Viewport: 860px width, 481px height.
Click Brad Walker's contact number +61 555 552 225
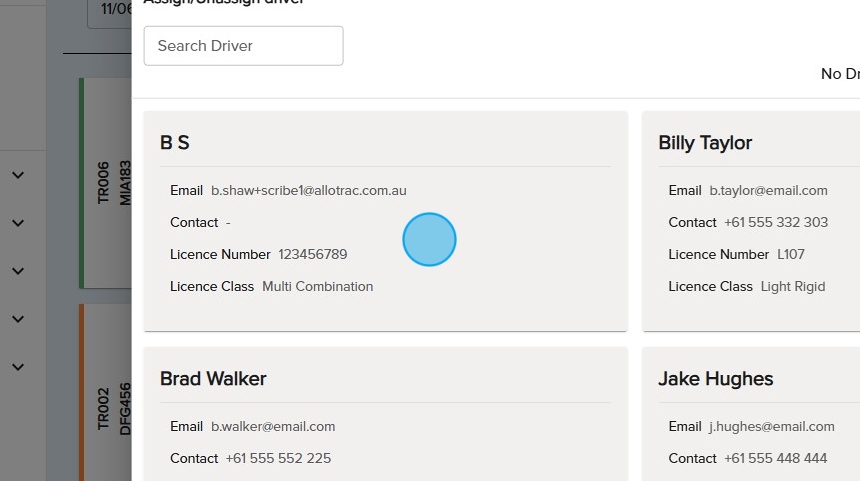(x=278, y=458)
